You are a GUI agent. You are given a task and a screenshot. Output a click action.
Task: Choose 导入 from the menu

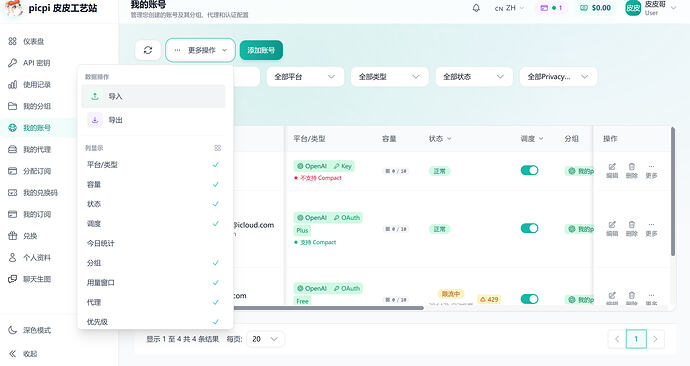(153, 96)
